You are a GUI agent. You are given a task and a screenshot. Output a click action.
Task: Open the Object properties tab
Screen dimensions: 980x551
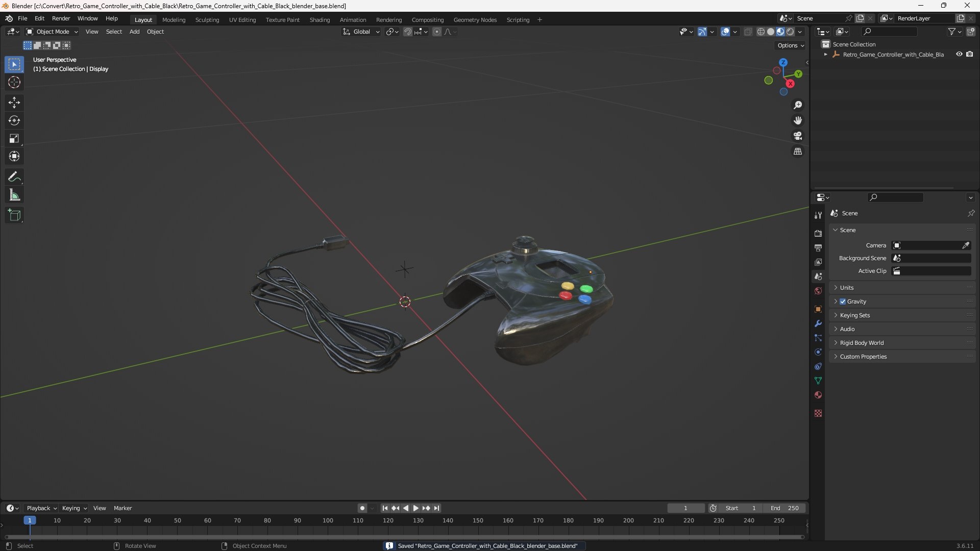click(x=818, y=309)
